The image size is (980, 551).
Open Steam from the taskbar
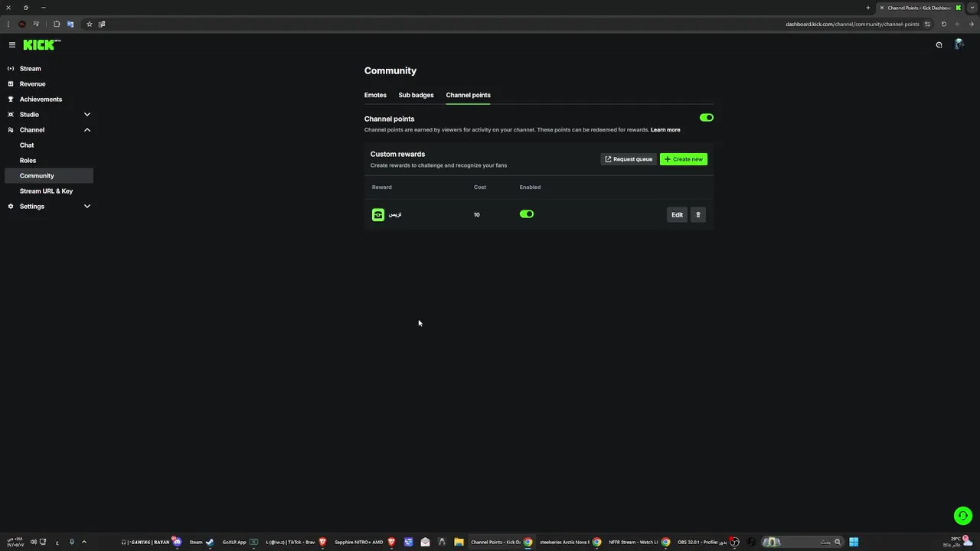pyautogui.click(x=201, y=542)
